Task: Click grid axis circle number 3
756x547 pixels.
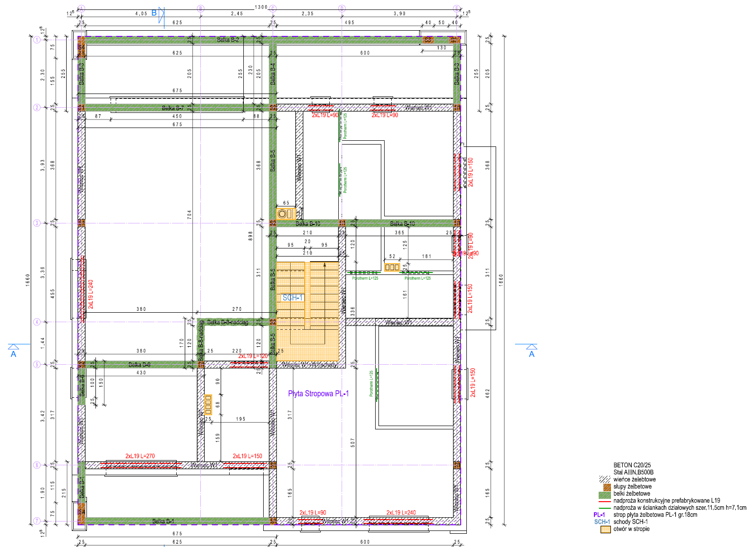Action: pyautogui.click(x=37, y=223)
